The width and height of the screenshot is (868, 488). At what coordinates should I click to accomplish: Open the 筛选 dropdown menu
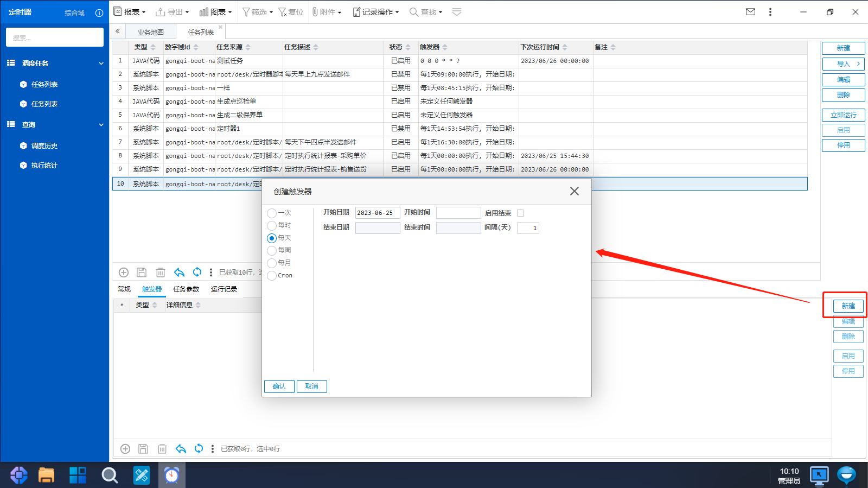[258, 11]
